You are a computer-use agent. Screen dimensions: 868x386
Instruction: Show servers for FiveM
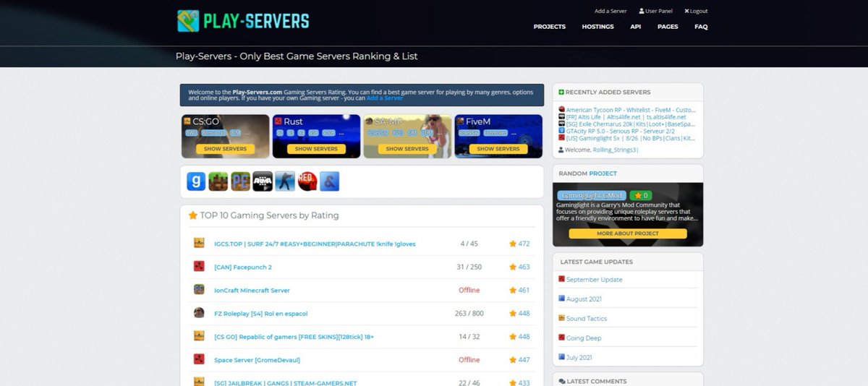(498, 149)
